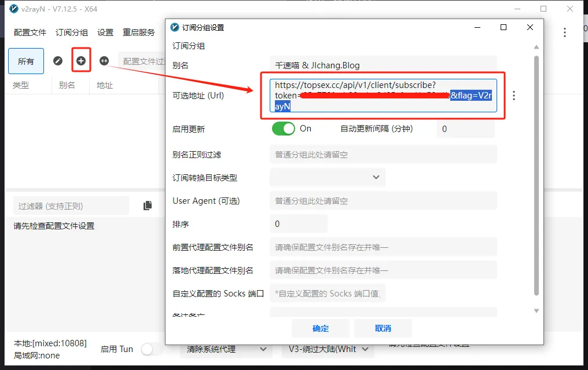Click the 过滤器 (支持正则) log filter field
This screenshot has height=370, width=588.
click(71, 206)
